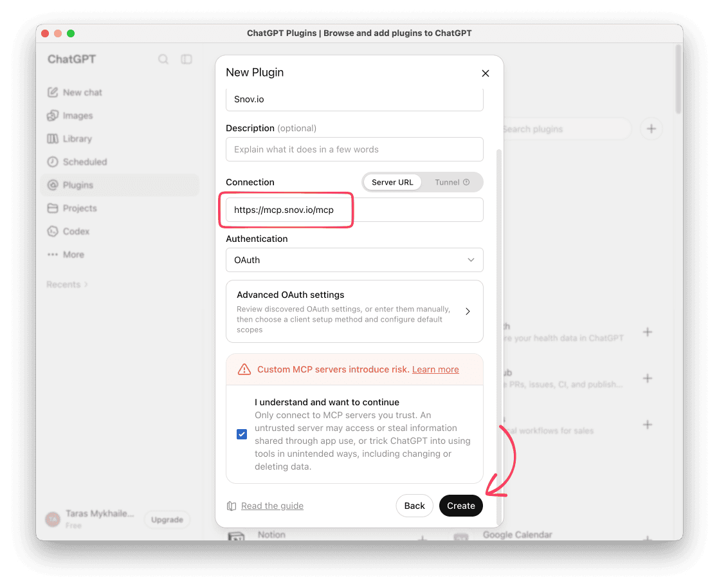This screenshot has width=719, height=588.
Task: Click the Description text field
Action: click(354, 149)
